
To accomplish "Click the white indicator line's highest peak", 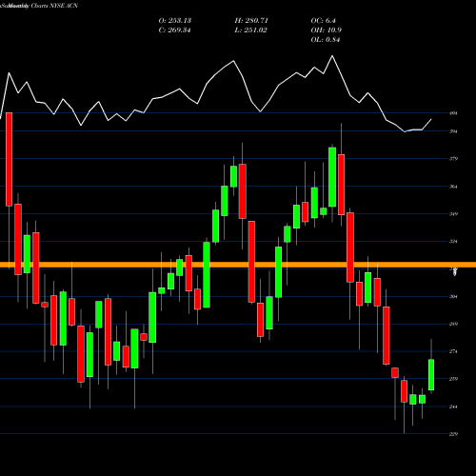I will [332, 56].
